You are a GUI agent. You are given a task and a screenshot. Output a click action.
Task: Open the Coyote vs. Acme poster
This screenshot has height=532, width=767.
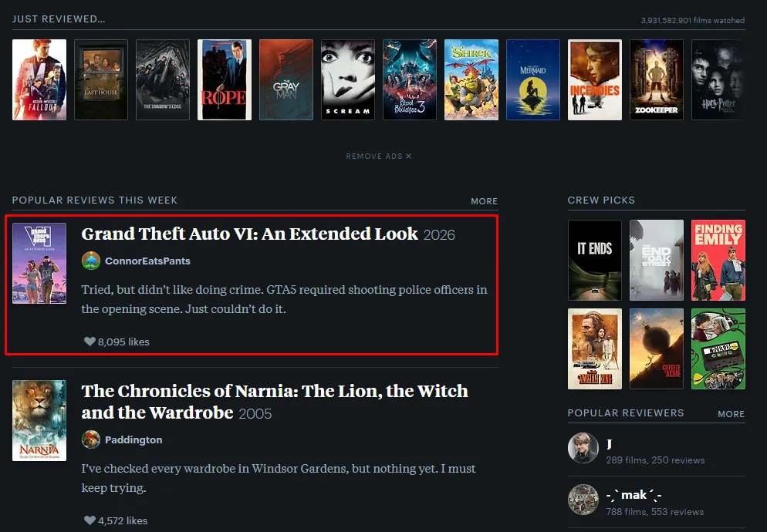tap(657, 348)
